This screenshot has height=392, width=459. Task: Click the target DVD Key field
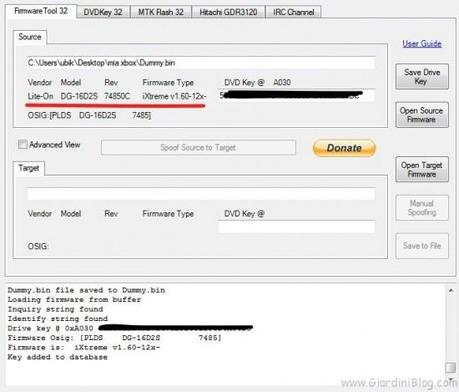pos(296,227)
